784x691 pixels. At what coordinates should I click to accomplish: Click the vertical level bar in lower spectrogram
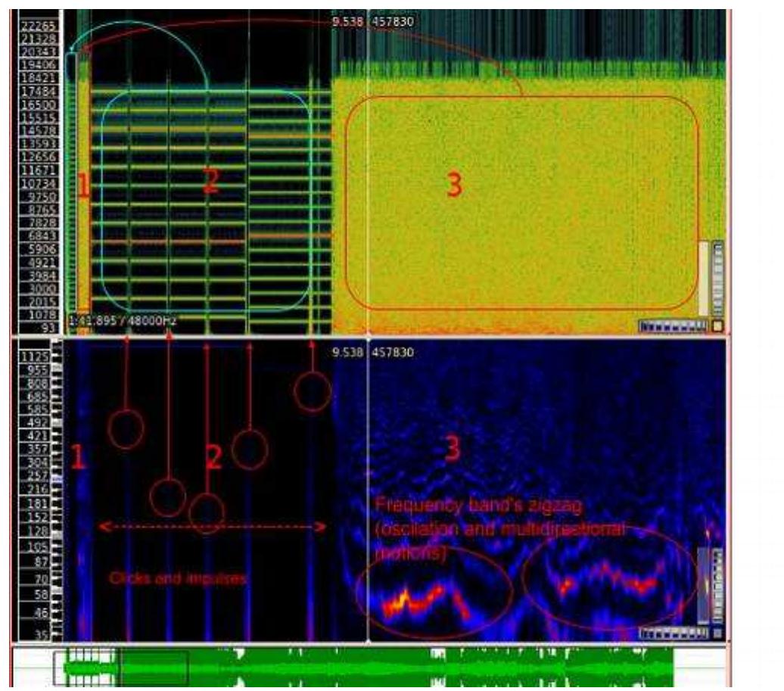point(703,584)
